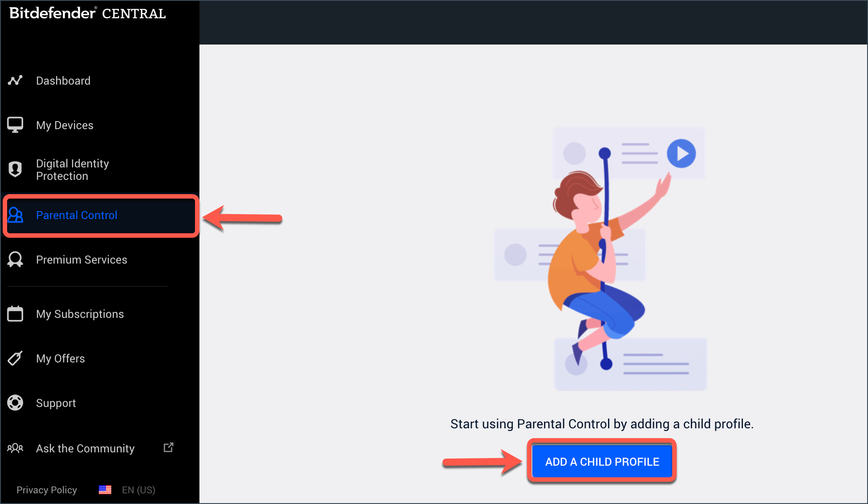
Task: Select the My Offers menu item
Action: point(60,358)
